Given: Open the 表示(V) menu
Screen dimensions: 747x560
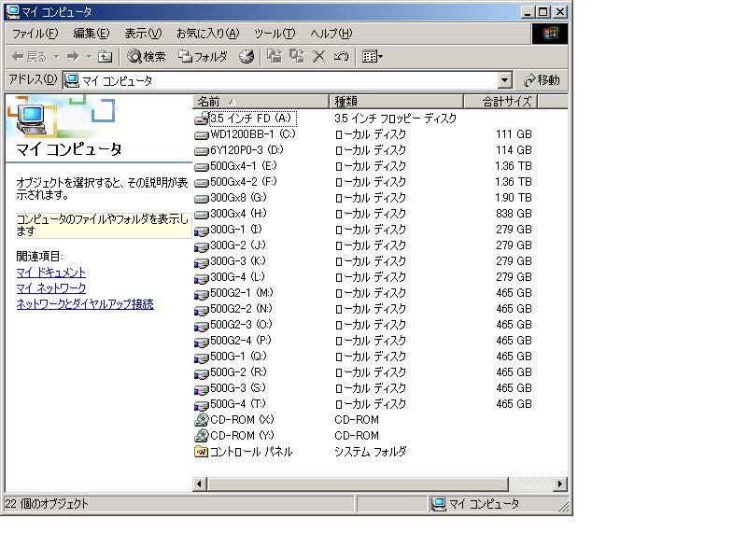Looking at the screenshot, I should [143, 34].
